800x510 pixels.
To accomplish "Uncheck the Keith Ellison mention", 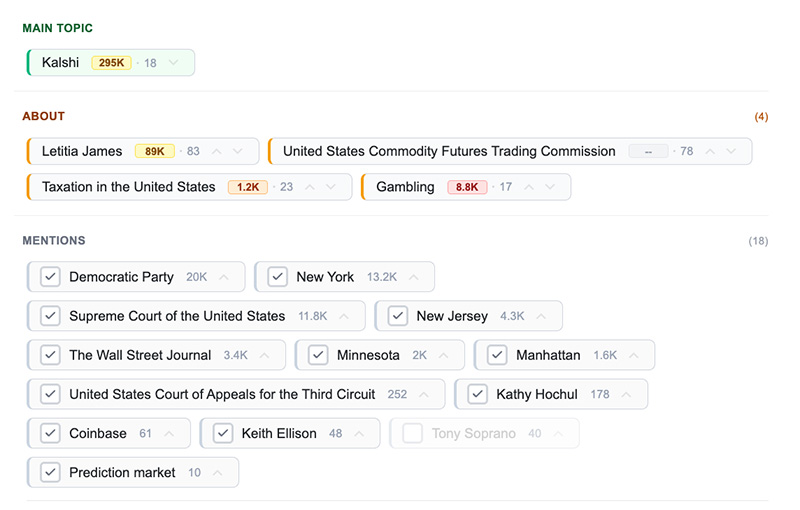I will [223, 434].
